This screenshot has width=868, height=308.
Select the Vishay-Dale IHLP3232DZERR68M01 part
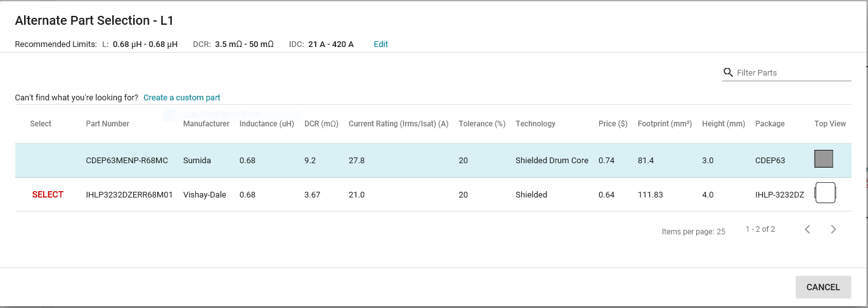(48, 195)
